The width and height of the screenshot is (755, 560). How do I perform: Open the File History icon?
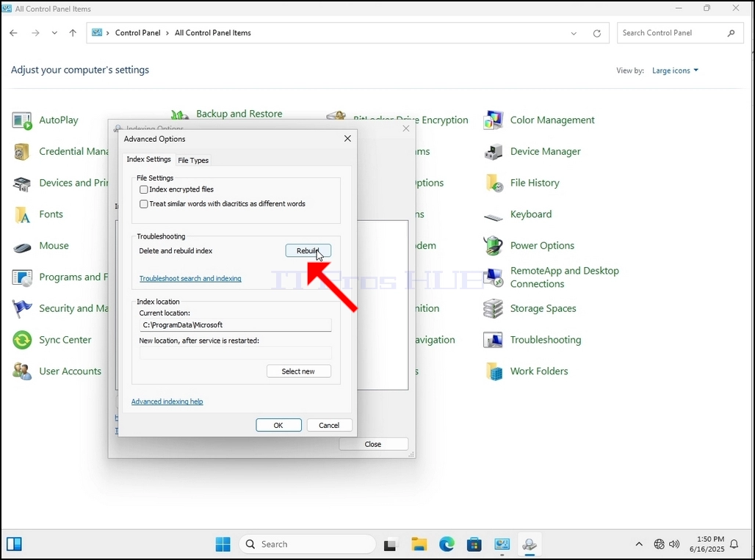[x=493, y=183]
